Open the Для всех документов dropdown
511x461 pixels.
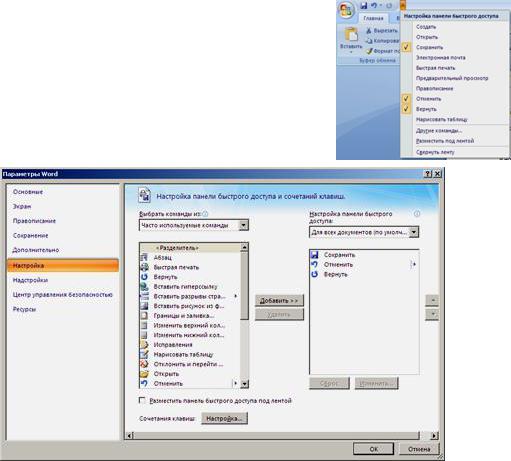click(414, 232)
